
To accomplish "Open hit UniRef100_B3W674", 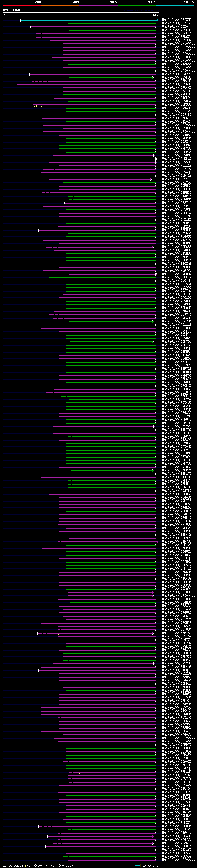I will 177,37.
